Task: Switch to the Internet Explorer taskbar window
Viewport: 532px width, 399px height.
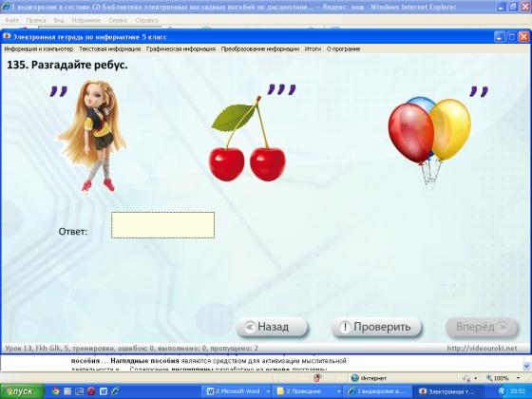Action: tap(377, 391)
